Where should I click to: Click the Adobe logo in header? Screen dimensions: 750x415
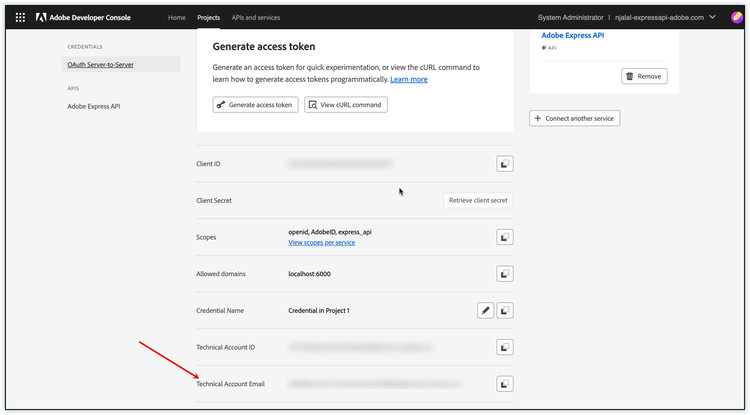click(x=41, y=18)
